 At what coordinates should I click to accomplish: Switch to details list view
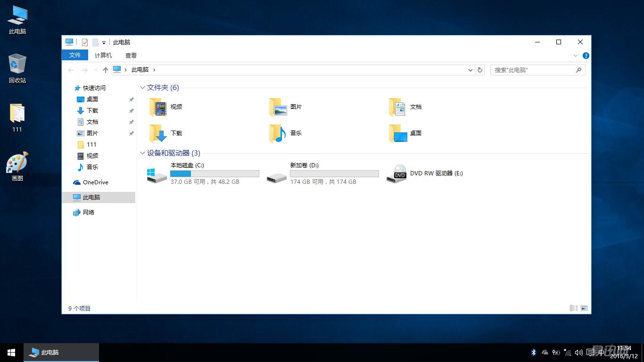tap(574, 308)
